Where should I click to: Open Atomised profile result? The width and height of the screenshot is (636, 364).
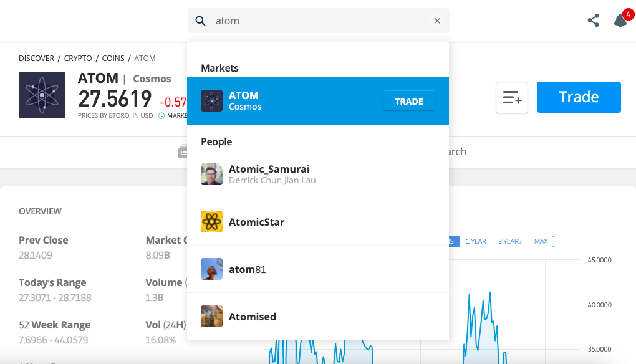tap(318, 317)
